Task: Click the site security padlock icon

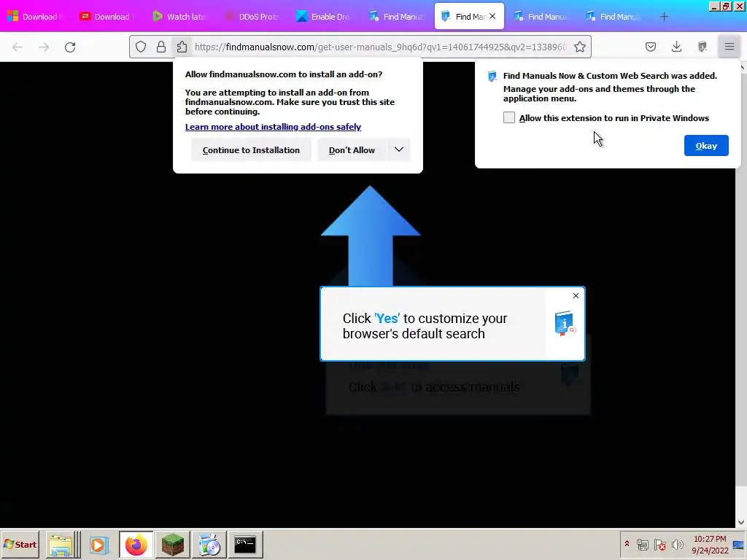Action: 161,47
